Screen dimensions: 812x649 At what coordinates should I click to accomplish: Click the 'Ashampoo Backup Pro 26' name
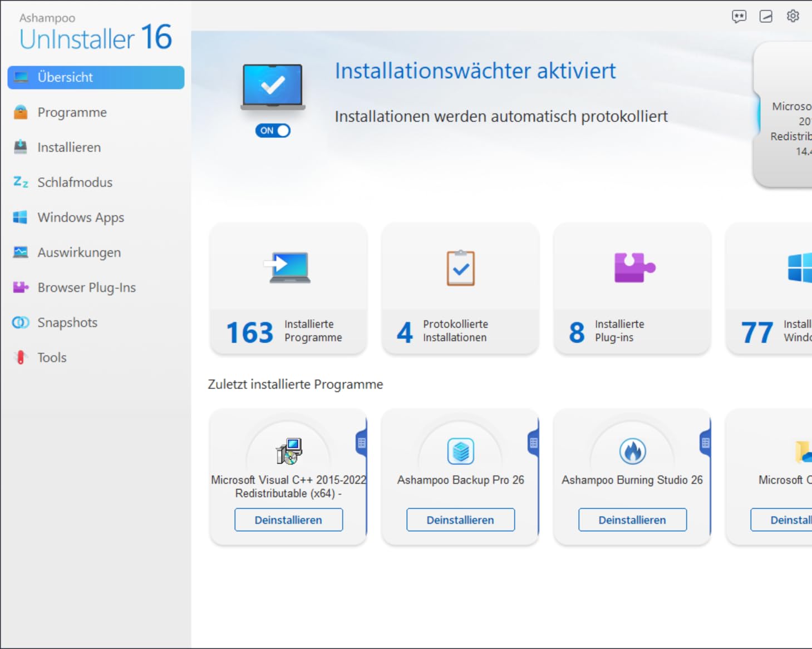461,480
